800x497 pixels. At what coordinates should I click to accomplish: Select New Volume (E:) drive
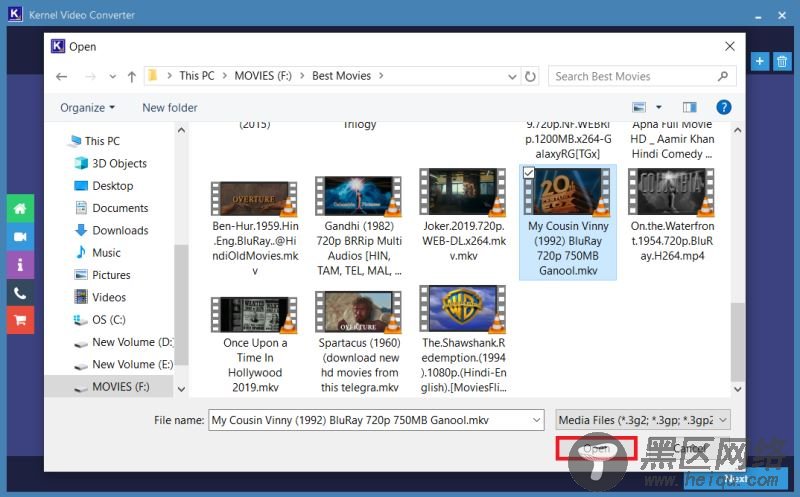click(123, 364)
